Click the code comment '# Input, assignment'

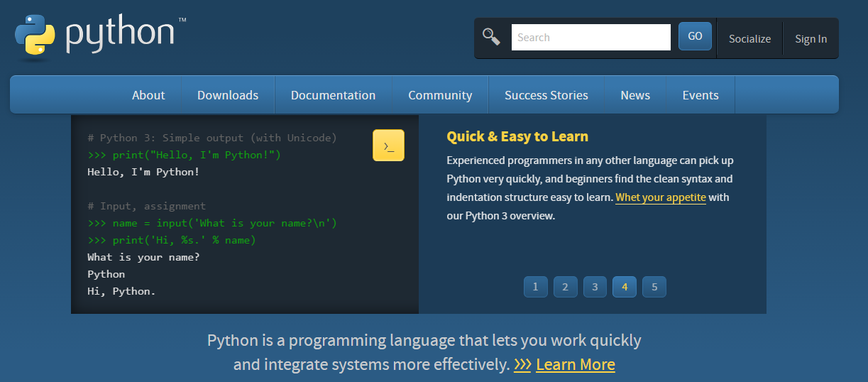coord(146,206)
